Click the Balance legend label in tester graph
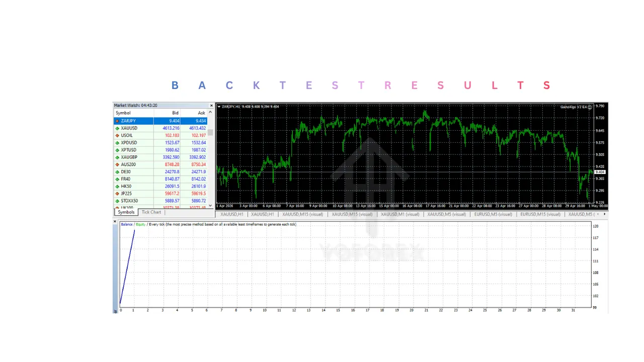Image resolution: width=644 pixels, height=362 pixels. (127, 224)
